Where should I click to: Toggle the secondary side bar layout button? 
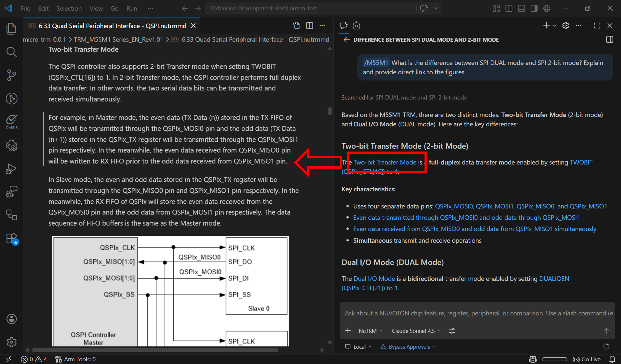click(534, 8)
